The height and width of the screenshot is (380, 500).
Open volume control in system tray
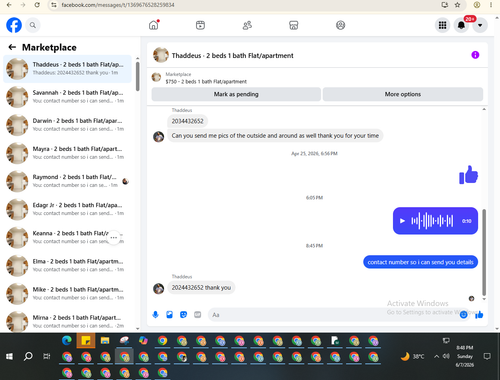coord(446,357)
